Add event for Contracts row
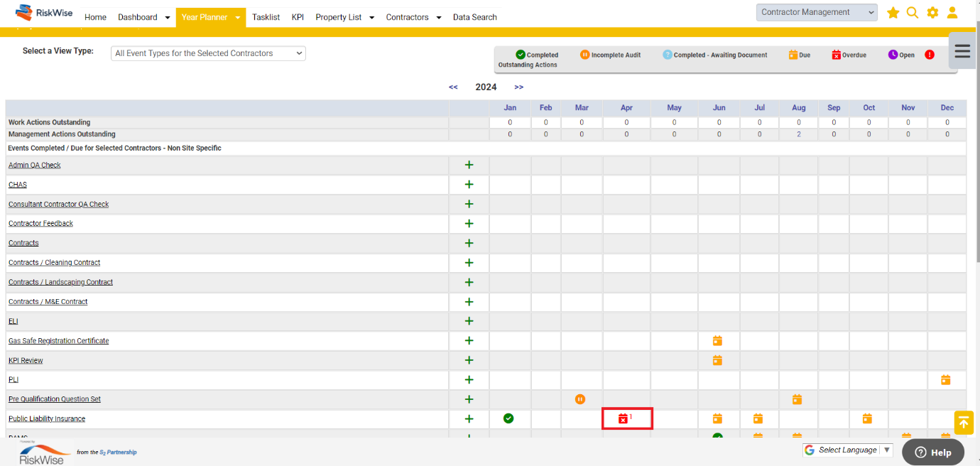This screenshot has height=466, width=980. pyautogui.click(x=469, y=243)
